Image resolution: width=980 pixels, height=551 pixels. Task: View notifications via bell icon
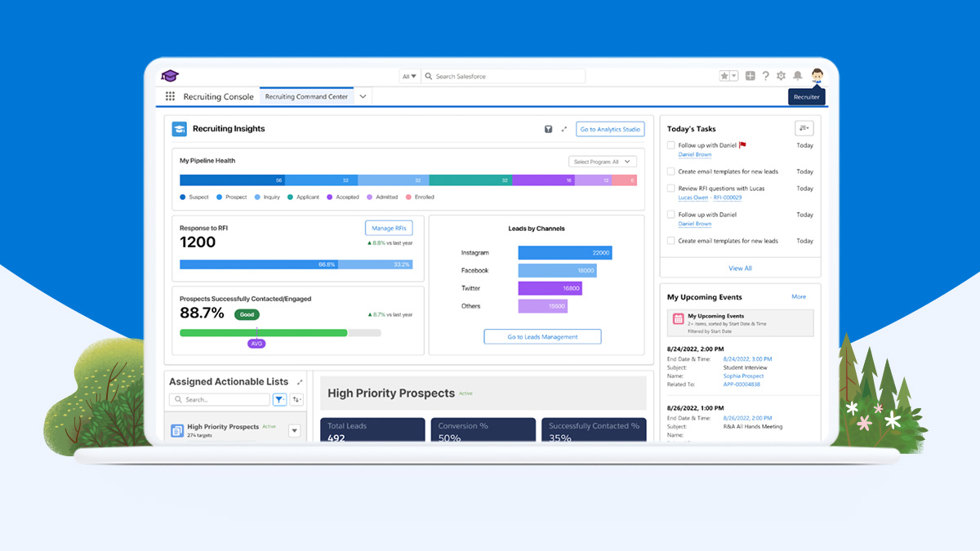click(x=798, y=75)
